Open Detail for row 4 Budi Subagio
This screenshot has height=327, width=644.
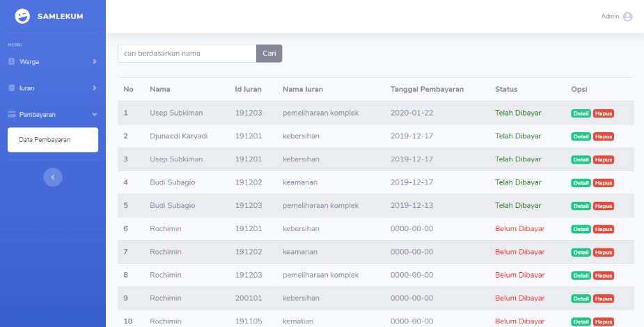tap(581, 183)
